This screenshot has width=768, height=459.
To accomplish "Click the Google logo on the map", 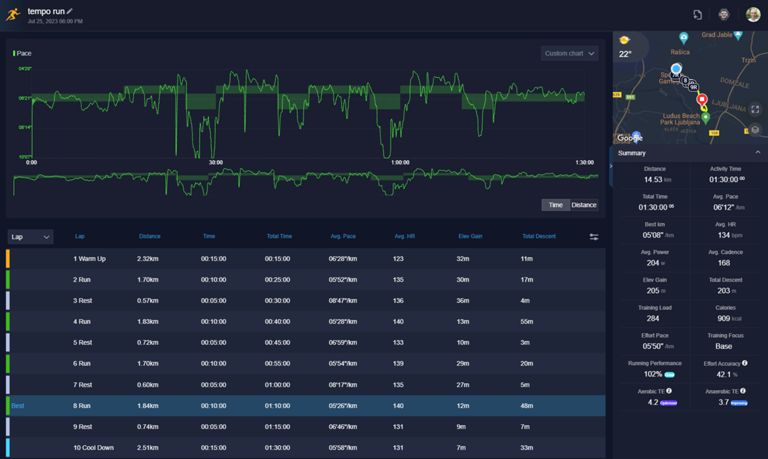I will coord(629,138).
